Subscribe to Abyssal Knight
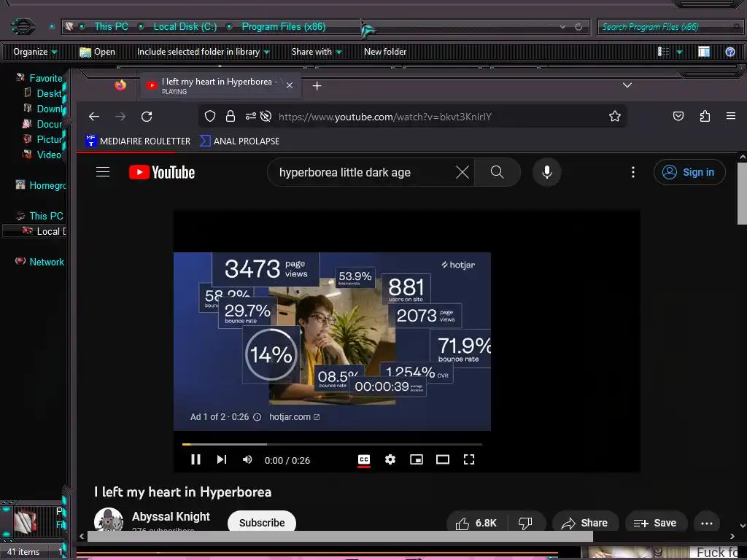 [x=262, y=522]
